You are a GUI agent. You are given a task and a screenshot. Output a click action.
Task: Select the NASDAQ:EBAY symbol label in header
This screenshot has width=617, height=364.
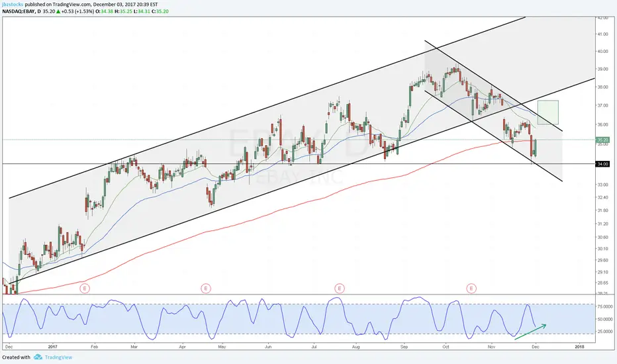[x=18, y=11]
